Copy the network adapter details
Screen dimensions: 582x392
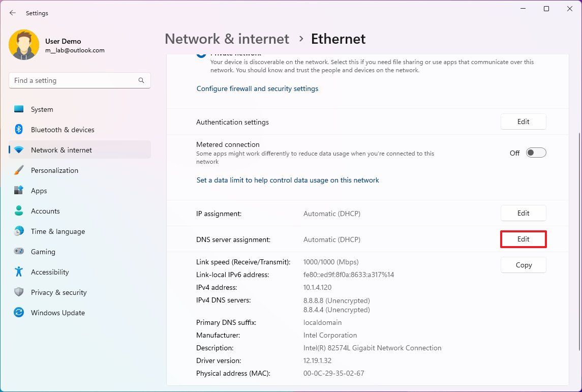[523, 264]
